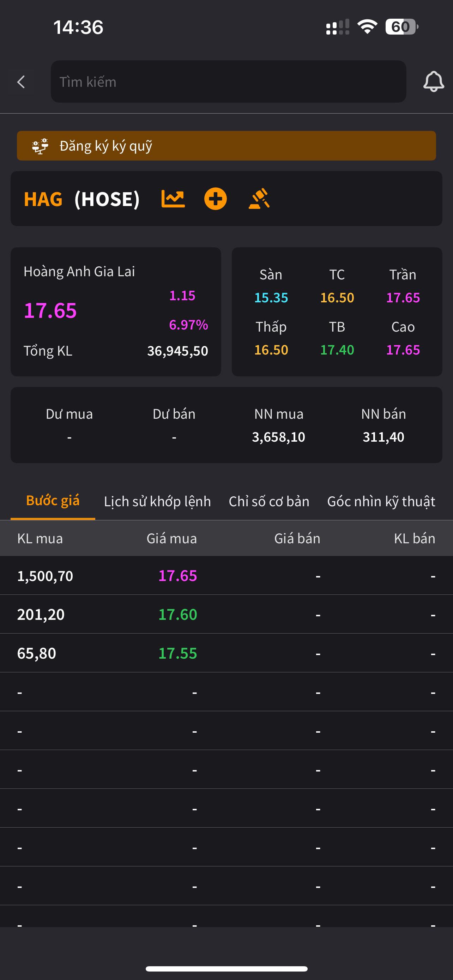
Task: Tap the KL mua column header
Action: [x=40, y=538]
